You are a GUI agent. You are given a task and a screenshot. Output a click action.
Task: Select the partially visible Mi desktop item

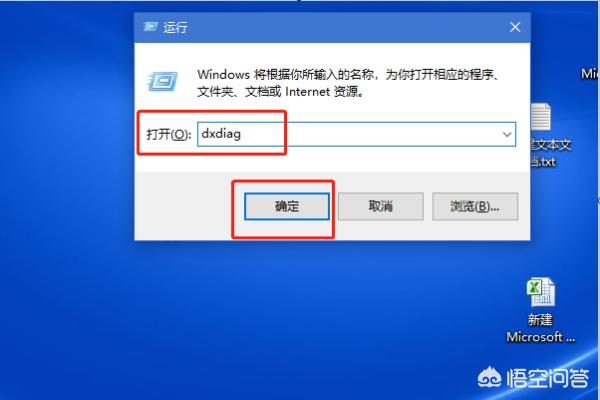pyautogui.click(x=590, y=73)
